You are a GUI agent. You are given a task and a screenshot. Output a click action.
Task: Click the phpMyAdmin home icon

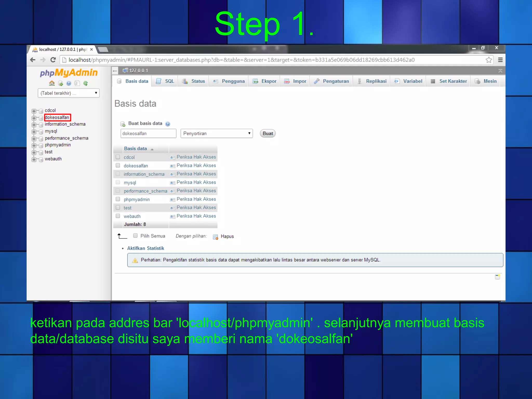[x=52, y=83]
